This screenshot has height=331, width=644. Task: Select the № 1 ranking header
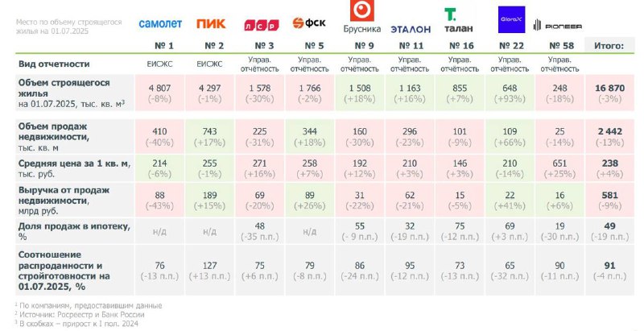pyautogui.click(x=164, y=46)
